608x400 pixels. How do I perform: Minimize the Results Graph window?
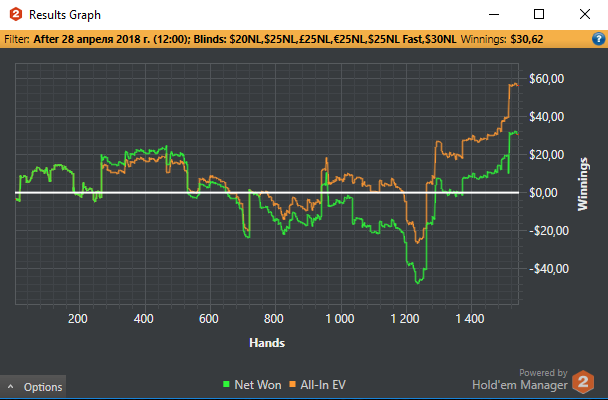pyautogui.click(x=494, y=15)
